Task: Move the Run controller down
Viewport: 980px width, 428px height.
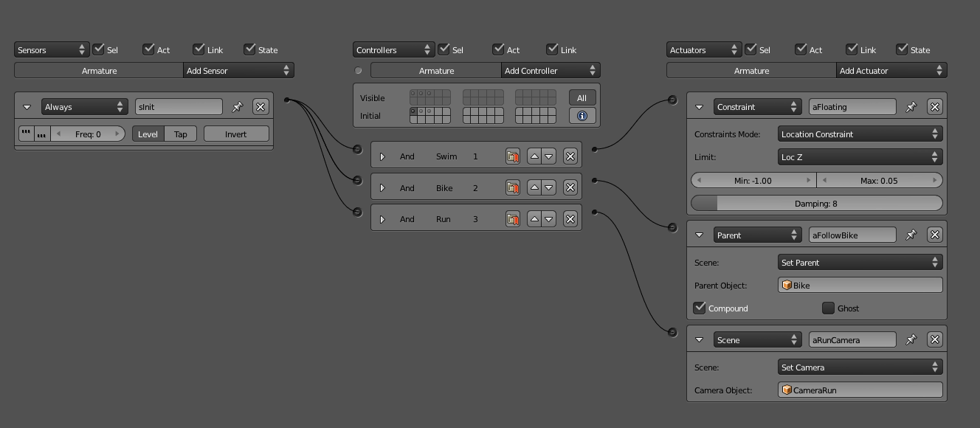Action: 549,219
